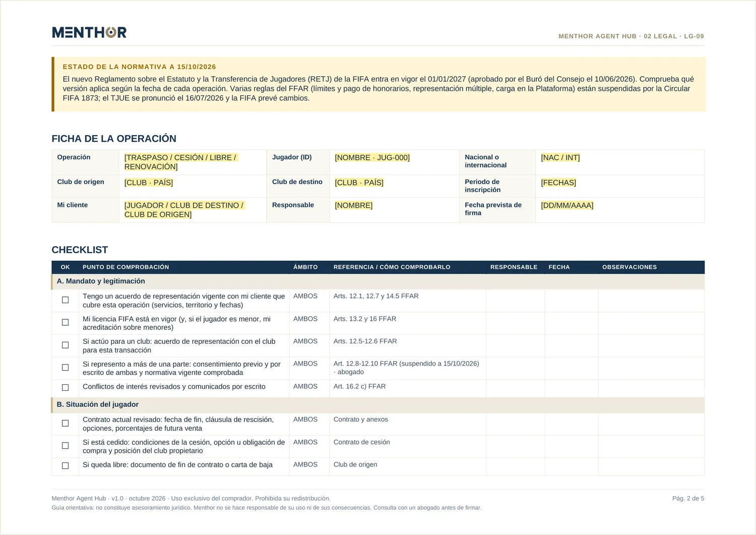Click the 'FICHA DE LA OPERACIÓN' heading
This screenshot has width=756, height=535.
tap(114, 139)
